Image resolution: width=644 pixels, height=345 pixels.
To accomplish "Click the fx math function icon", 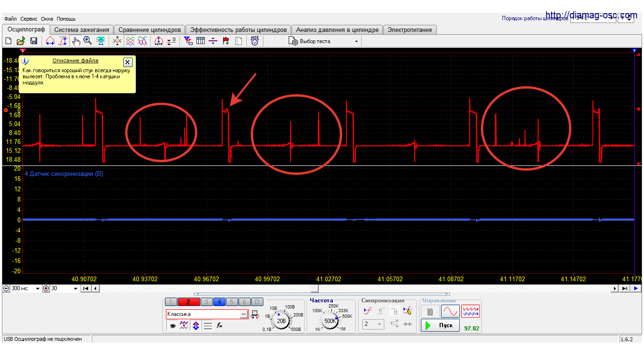I will coord(219,325).
